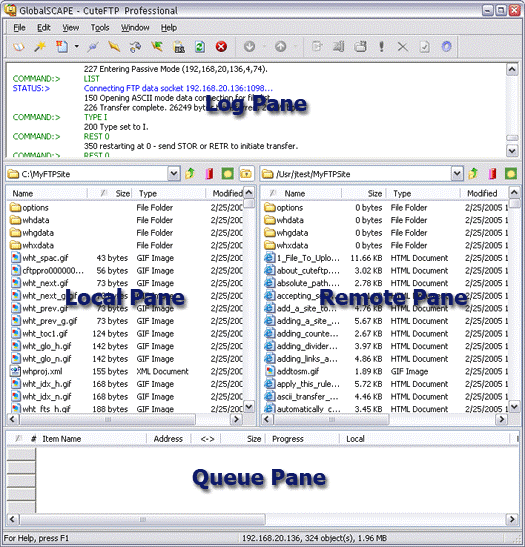Click the Delete X toolbar icon
Screen dimensions: 525x547
pos(403,46)
